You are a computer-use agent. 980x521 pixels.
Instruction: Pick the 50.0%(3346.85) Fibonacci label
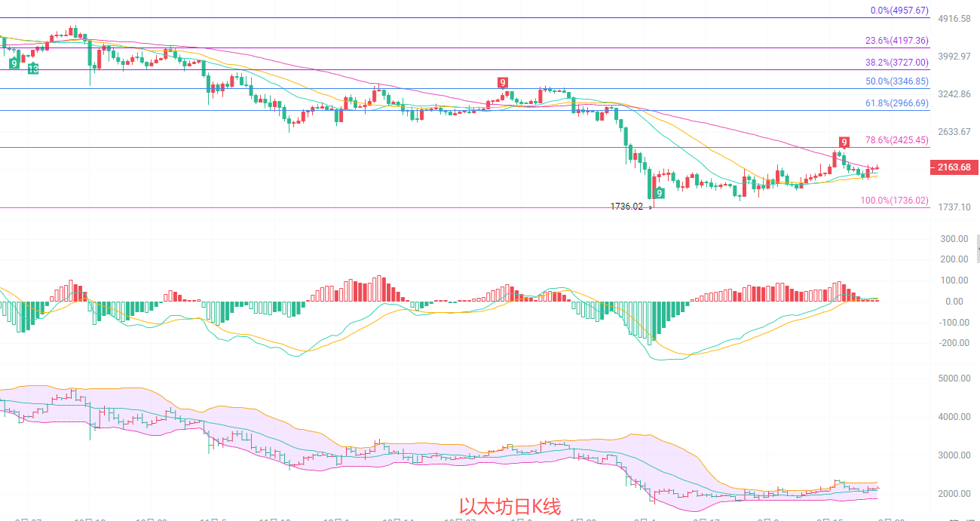tap(896, 81)
